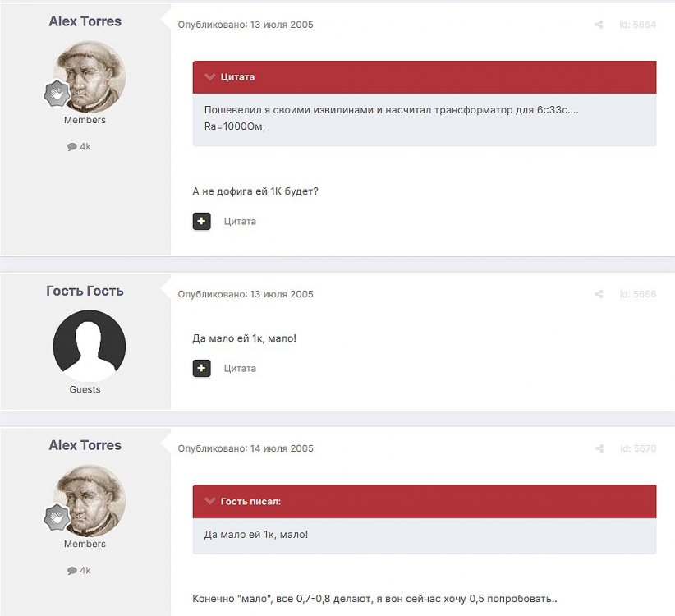Collapse the red "Цитата" quote block header chevron
Viewport: 675px width, 616px height.
tap(210, 77)
